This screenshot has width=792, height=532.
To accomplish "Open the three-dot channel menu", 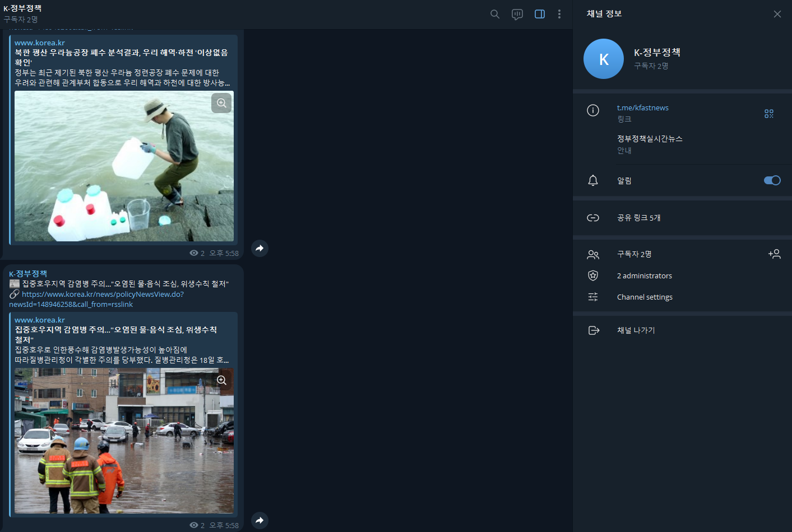I will click(559, 14).
